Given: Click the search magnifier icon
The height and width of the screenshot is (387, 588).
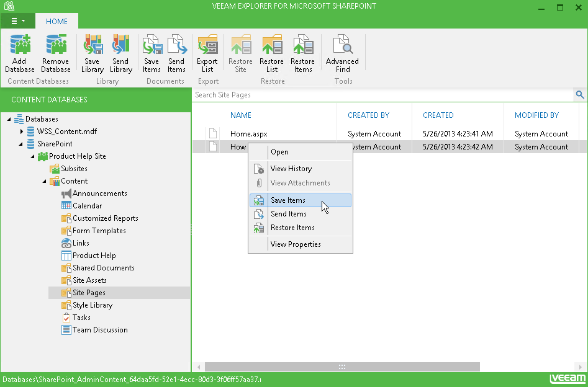Looking at the screenshot, I should [580, 95].
